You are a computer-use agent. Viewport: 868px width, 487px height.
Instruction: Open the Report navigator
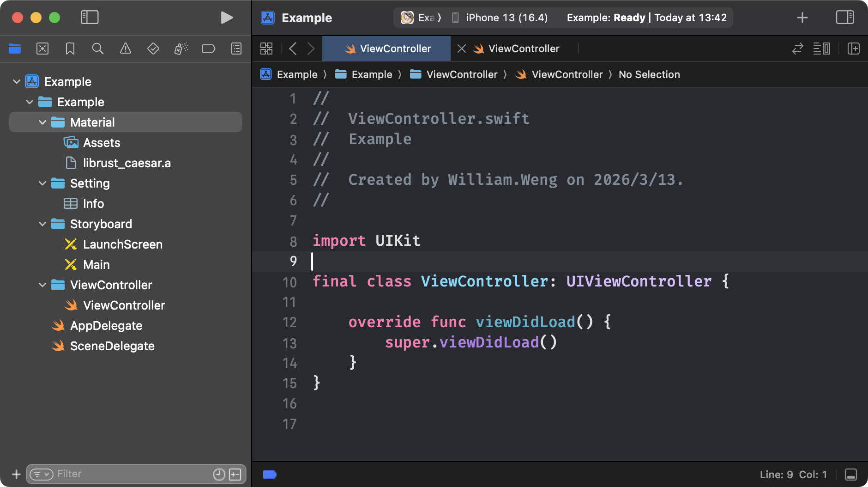coord(236,49)
